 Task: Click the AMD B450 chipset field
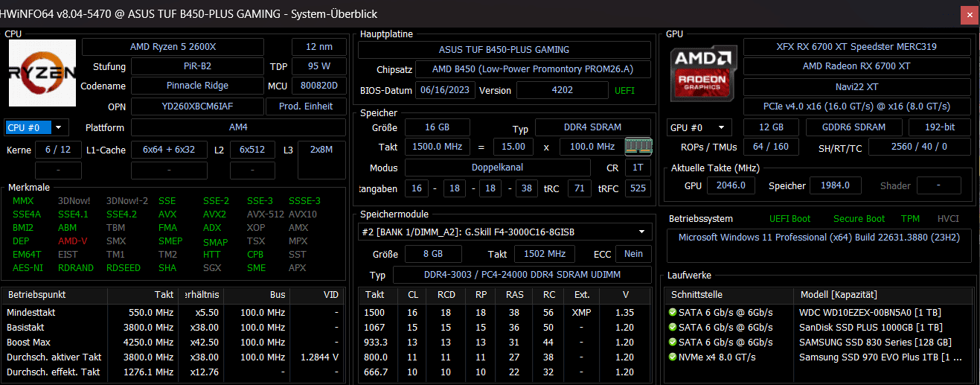[532, 69]
